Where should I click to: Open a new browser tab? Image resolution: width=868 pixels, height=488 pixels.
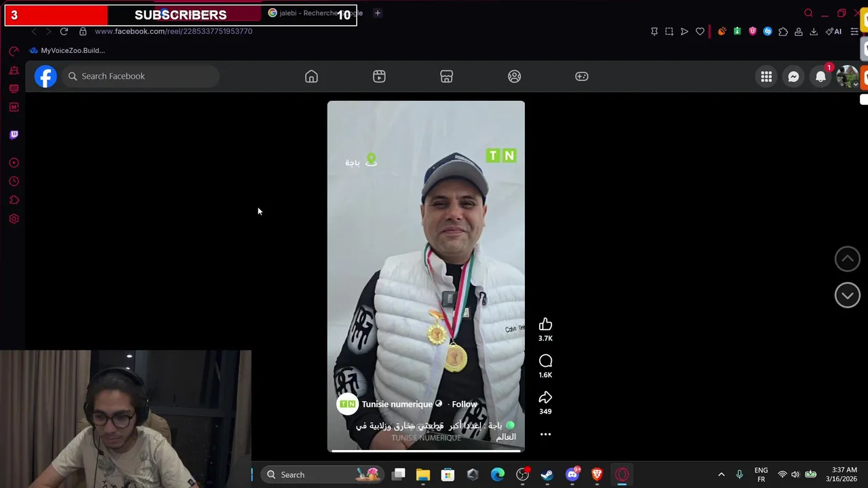point(378,13)
